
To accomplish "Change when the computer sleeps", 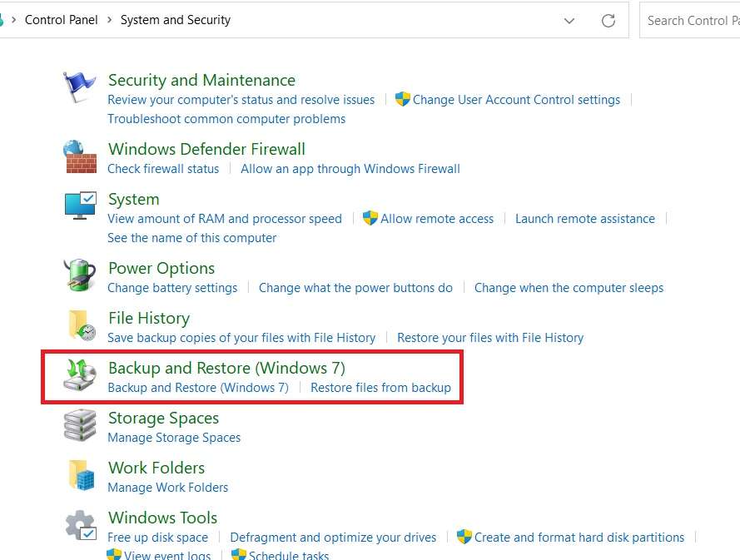I will 569,288.
